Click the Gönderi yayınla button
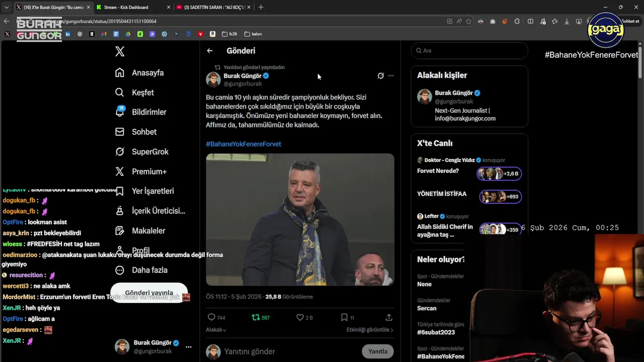The width and height of the screenshot is (644, 362). [x=149, y=293]
